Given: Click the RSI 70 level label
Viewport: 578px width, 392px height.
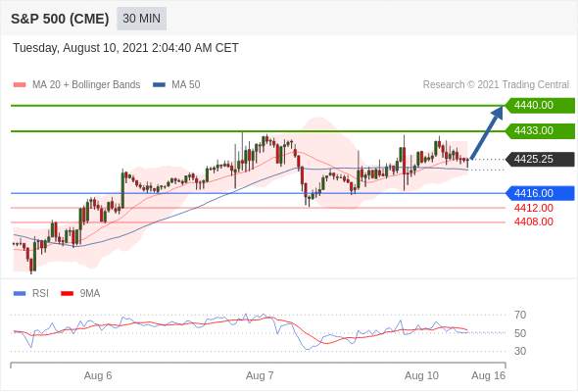Looking at the screenshot, I should [x=520, y=315].
